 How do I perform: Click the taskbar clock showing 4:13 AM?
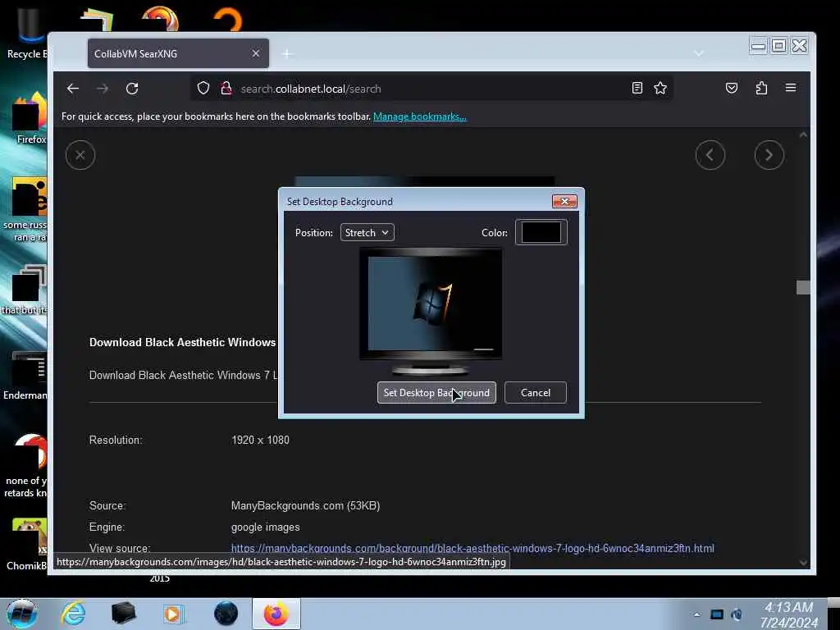coord(789,614)
